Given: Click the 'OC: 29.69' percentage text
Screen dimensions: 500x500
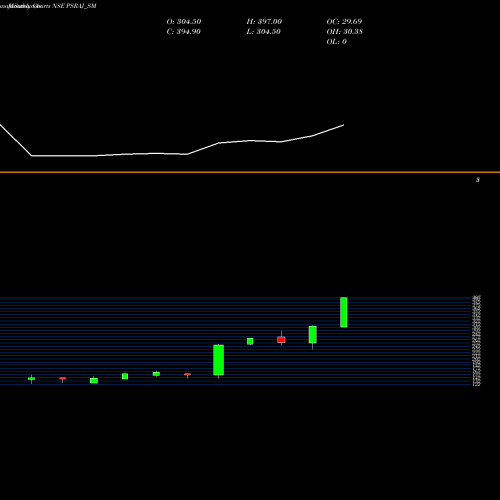Looking at the screenshot, I should point(344,22).
